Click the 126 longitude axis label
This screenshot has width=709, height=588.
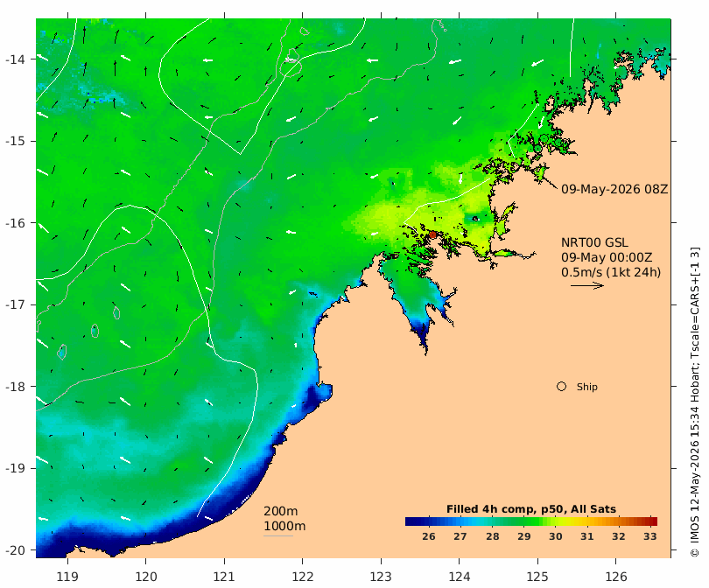point(616,577)
